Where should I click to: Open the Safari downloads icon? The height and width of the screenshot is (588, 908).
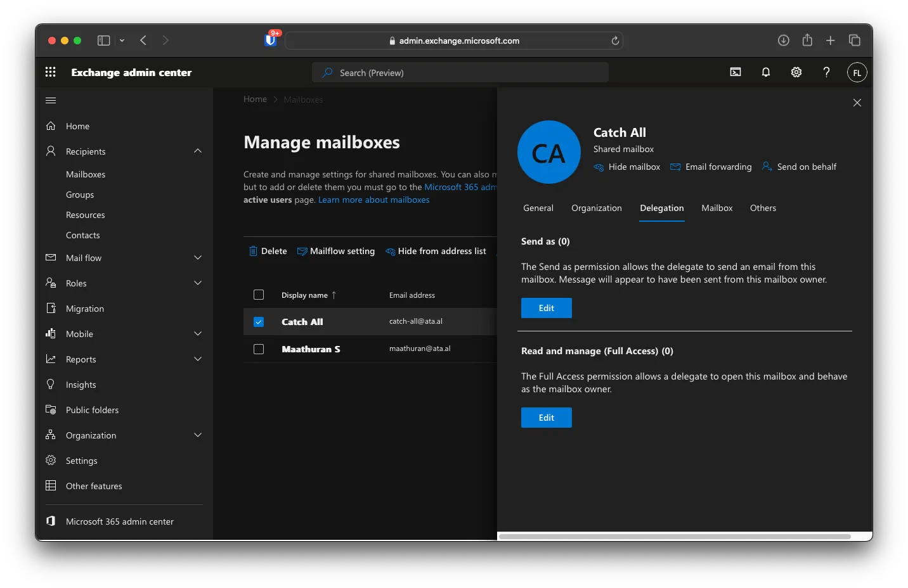(x=784, y=41)
